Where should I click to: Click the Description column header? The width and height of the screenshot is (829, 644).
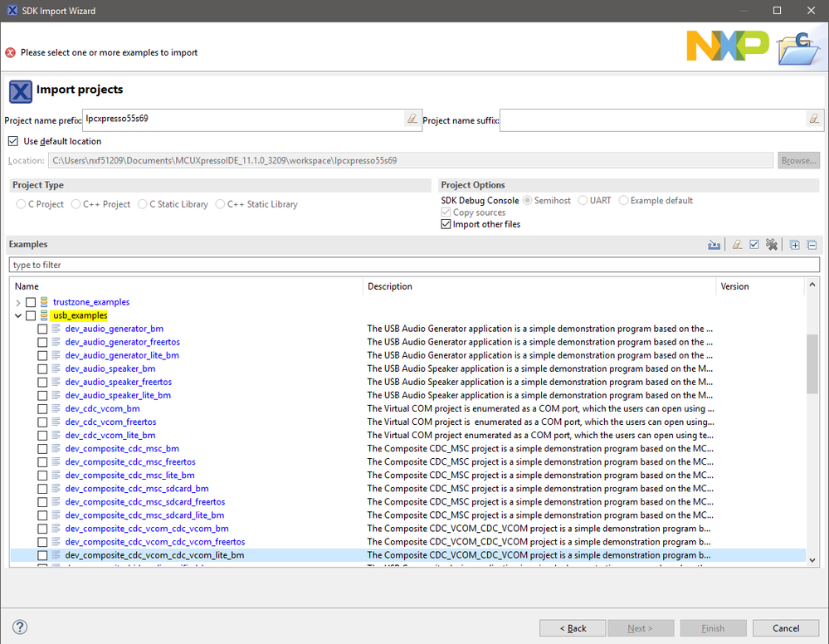(x=539, y=286)
